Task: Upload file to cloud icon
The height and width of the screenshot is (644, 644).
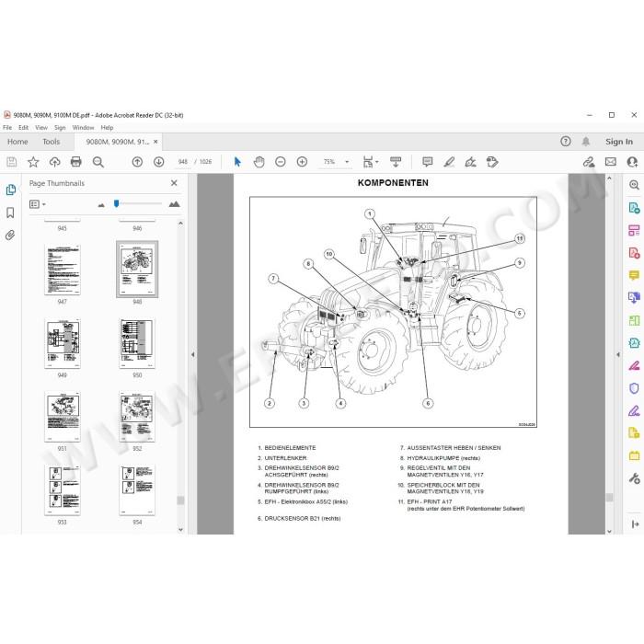Action: point(54,162)
